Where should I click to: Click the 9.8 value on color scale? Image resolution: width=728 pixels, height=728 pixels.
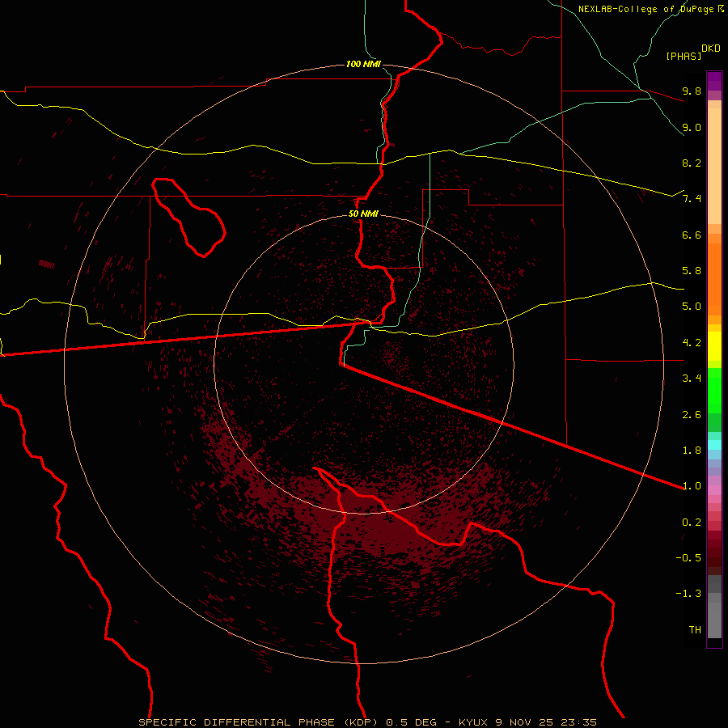[x=692, y=91]
